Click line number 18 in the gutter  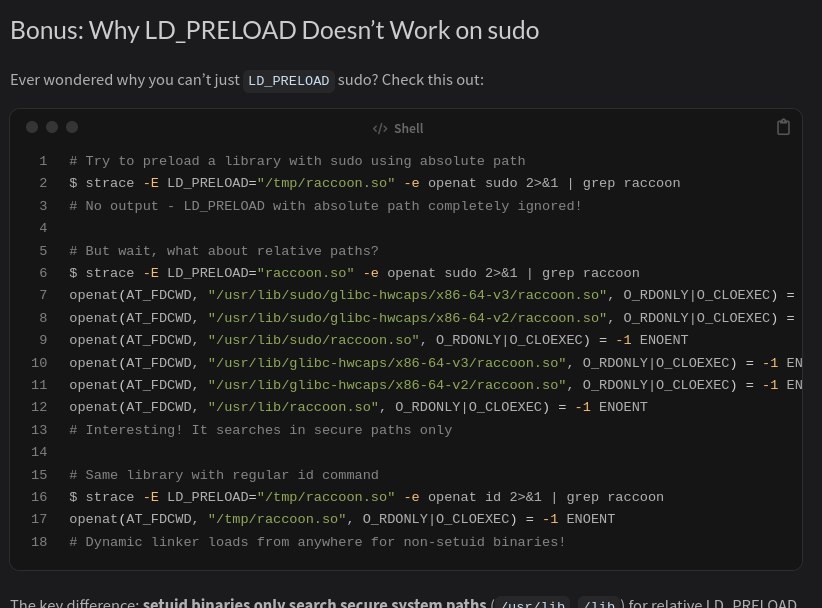[x=40, y=542]
